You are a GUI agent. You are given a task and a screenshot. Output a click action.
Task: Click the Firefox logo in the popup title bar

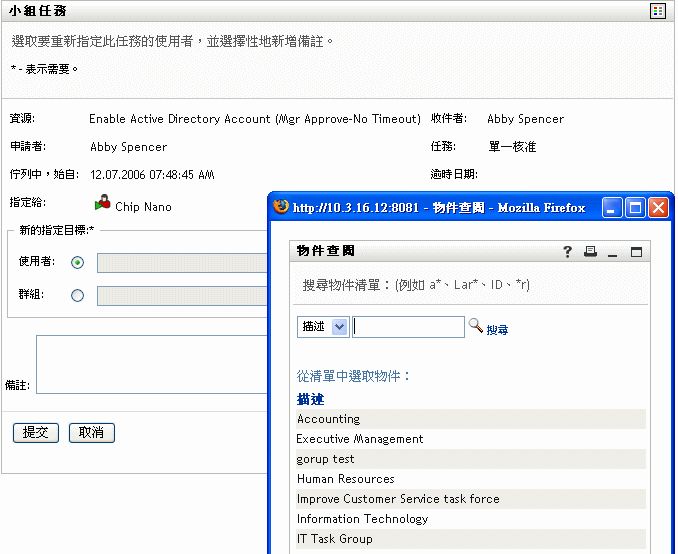coord(281,206)
